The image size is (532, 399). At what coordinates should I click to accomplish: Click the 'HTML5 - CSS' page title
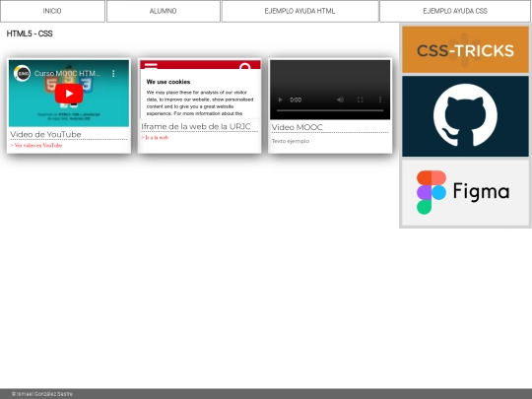pos(30,33)
